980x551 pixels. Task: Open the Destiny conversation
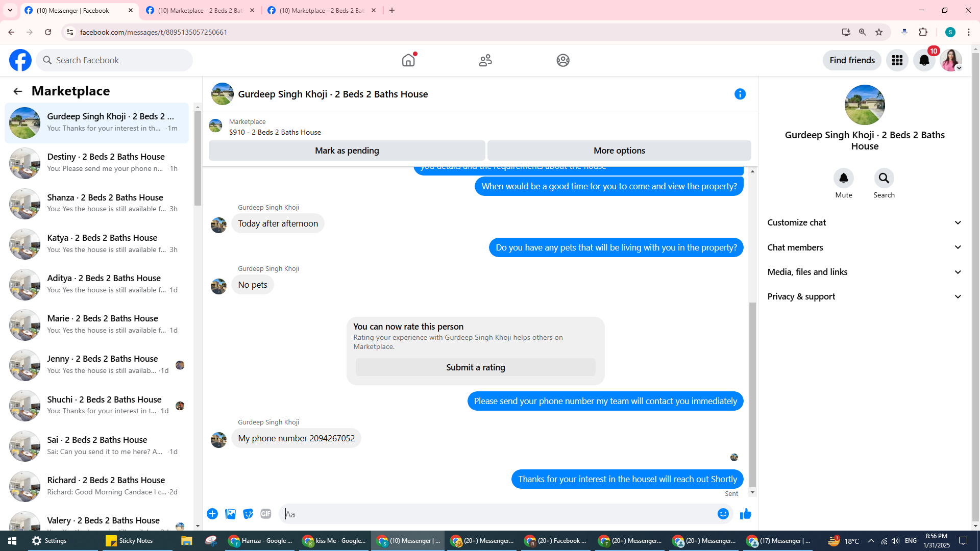tap(97, 163)
